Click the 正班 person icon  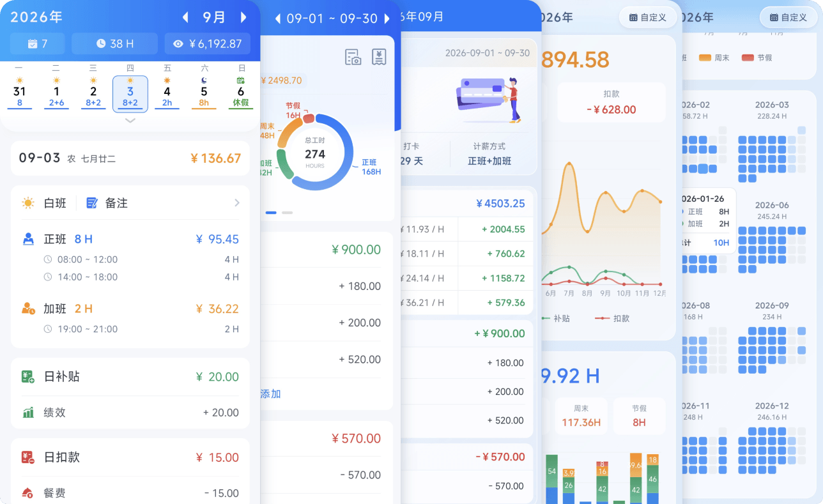tap(28, 239)
